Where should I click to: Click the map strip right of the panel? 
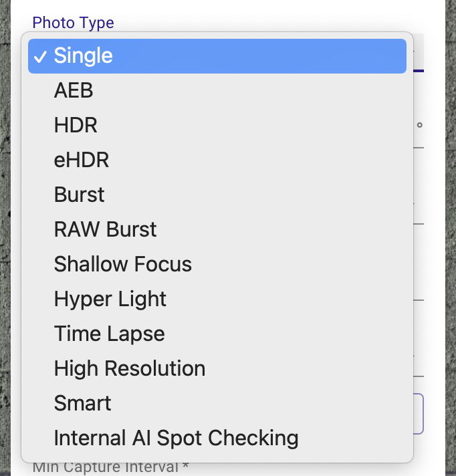tap(451, 238)
